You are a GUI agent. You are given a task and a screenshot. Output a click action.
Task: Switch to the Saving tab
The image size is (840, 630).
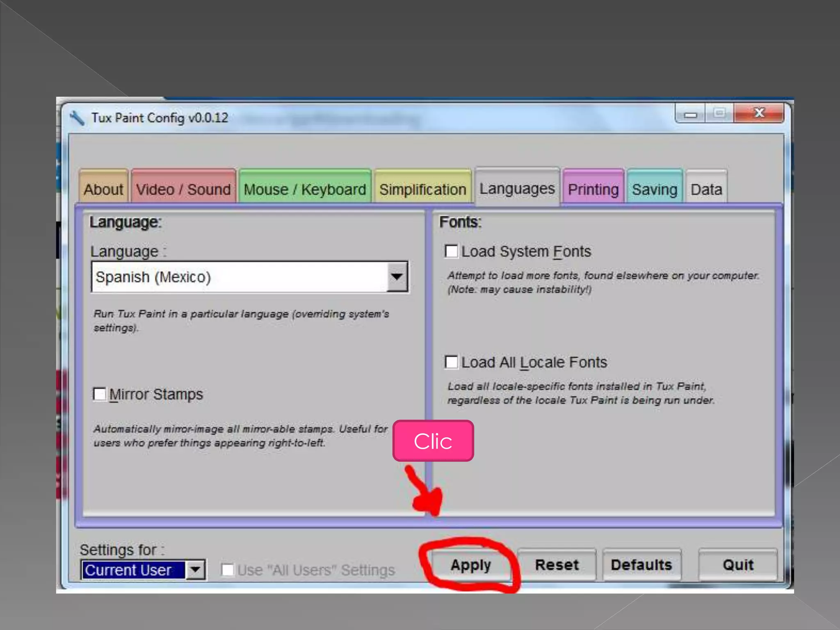coord(654,189)
